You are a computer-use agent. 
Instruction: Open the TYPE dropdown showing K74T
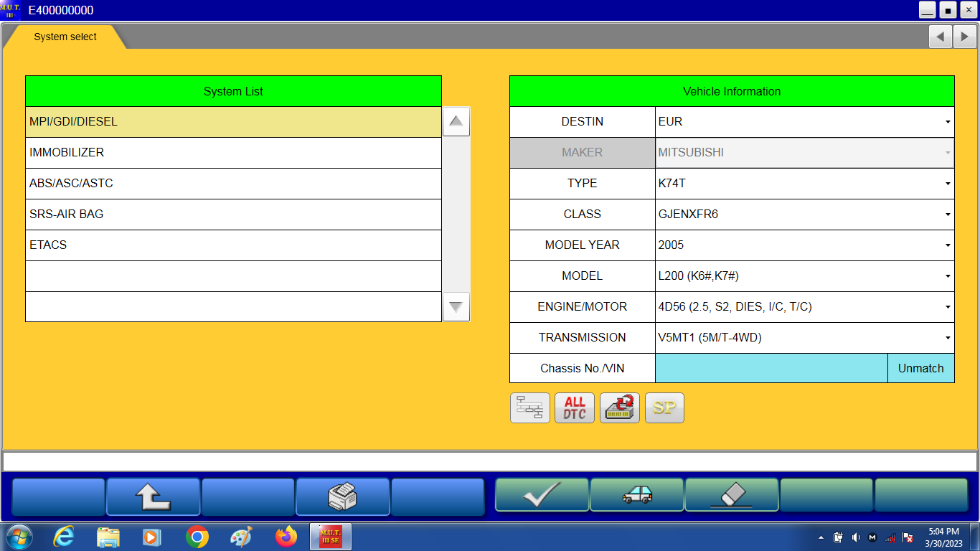tap(804, 184)
